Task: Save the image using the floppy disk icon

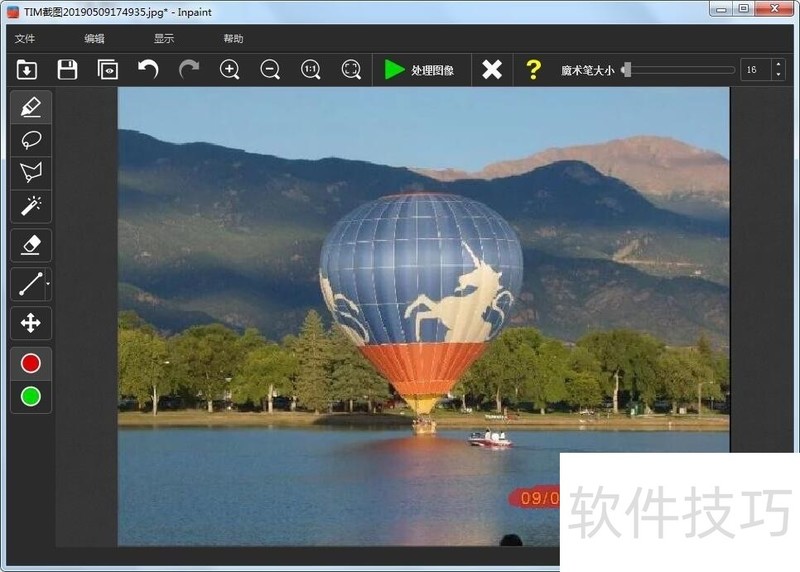Action: pos(67,69)
